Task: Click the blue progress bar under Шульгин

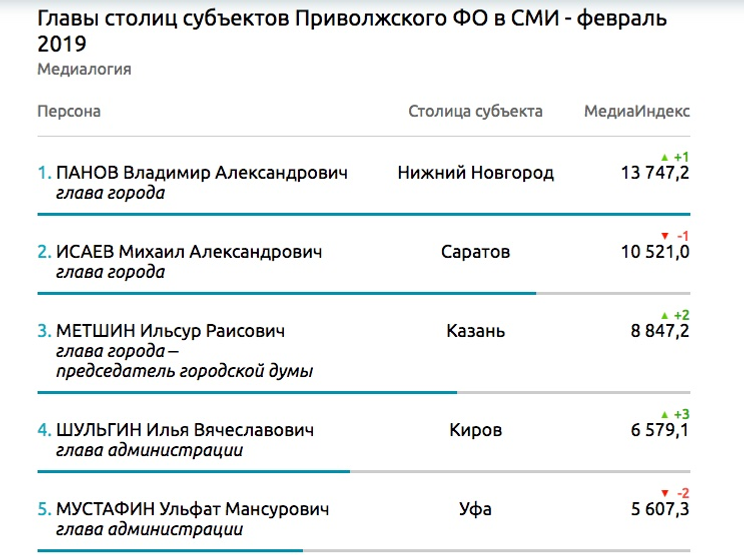Action: point(194,470)
